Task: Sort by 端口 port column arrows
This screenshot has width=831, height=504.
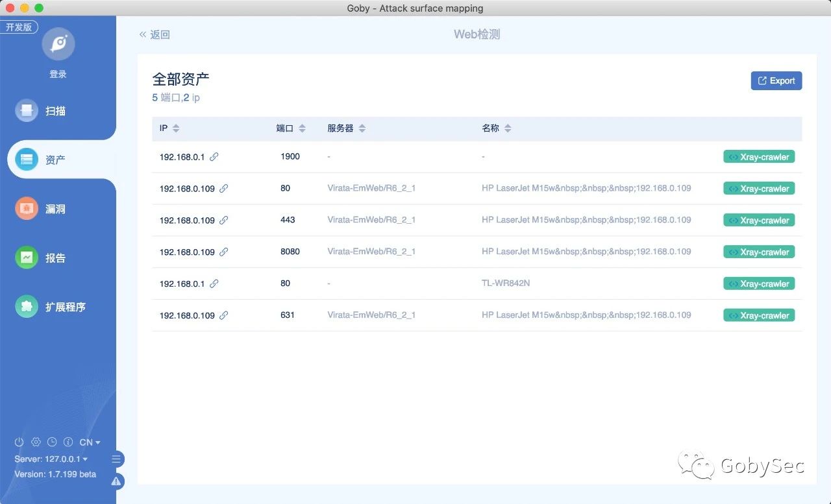Action: tap(302, 128)
